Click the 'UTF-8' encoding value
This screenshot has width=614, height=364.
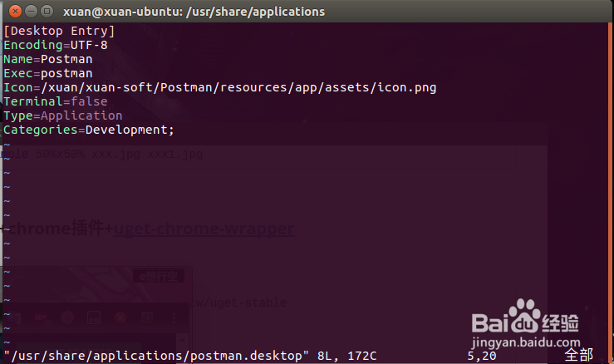[x=89, y=45]
